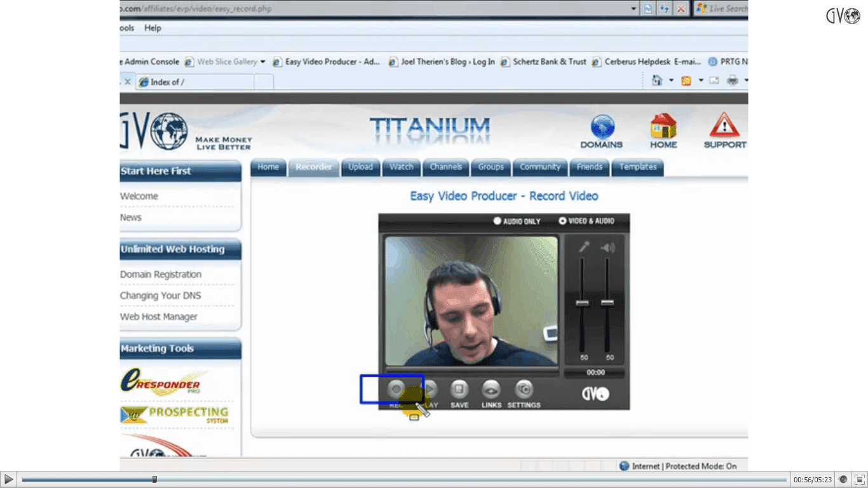Click the SUPPORT warning triangle icon
868x488 pixels.
point(725,125)
